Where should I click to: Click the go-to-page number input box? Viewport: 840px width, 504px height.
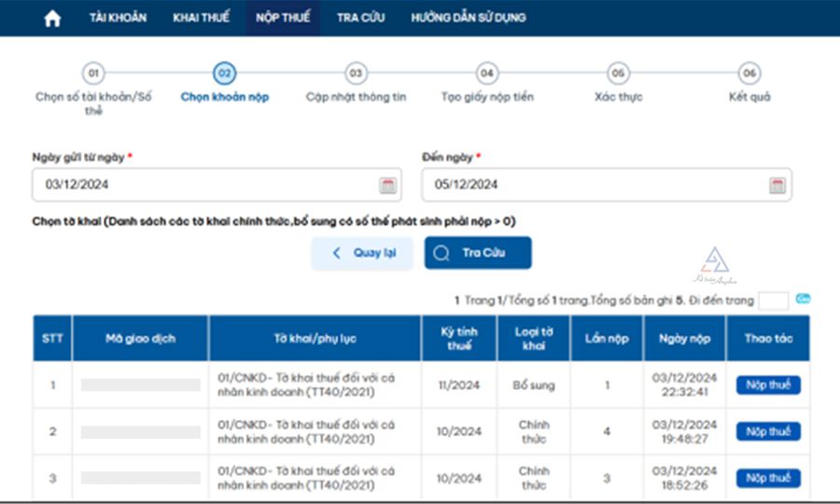[773, 301]
